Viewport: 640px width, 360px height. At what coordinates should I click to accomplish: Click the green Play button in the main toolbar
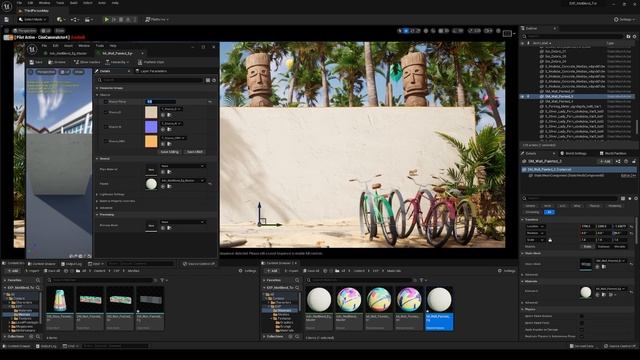coord(107,19)
